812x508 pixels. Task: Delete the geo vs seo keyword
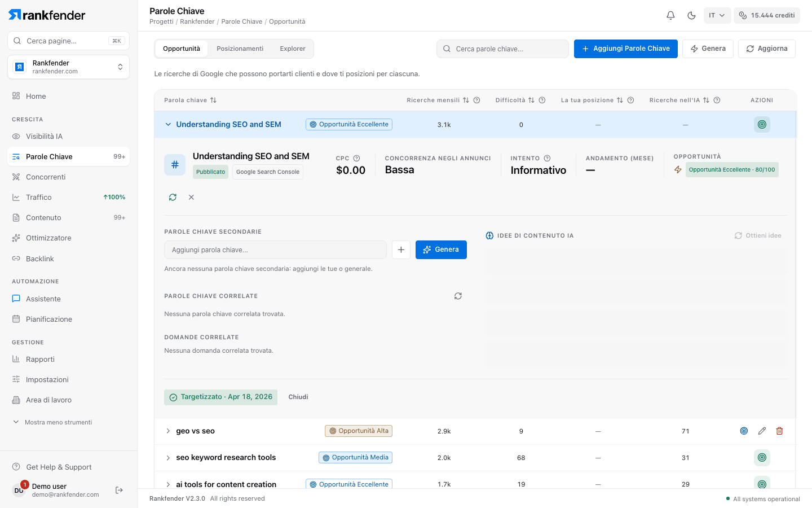[x=779, y=431]
